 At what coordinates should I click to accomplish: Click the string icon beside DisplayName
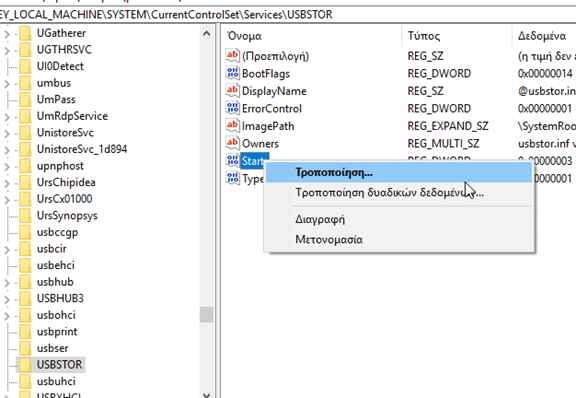(x=232, y=91)
